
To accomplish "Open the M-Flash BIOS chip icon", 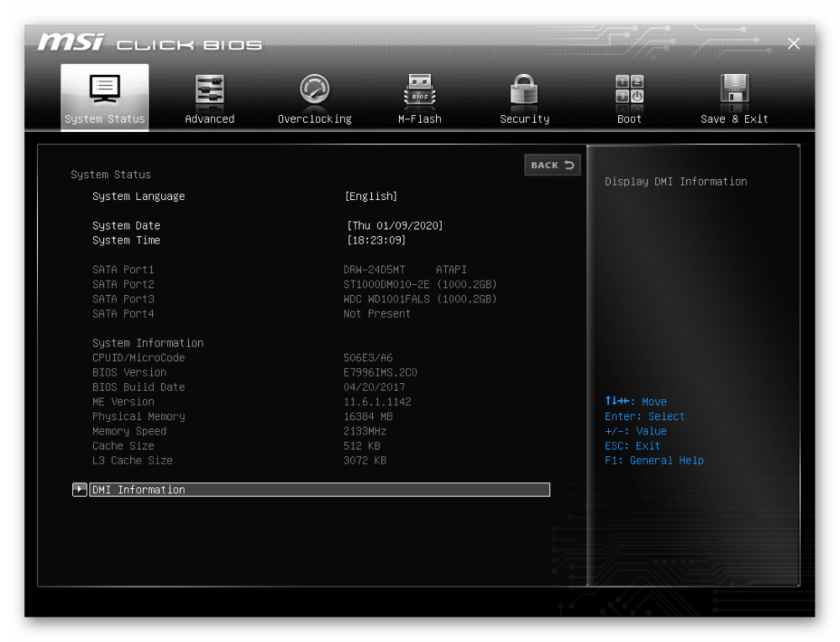I will tap(419, 89).
